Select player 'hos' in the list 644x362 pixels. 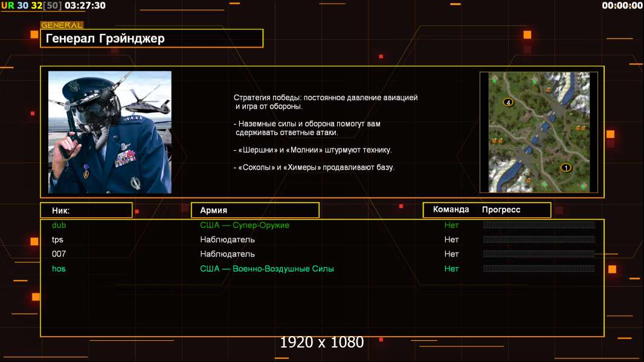[x=59, y=268]
